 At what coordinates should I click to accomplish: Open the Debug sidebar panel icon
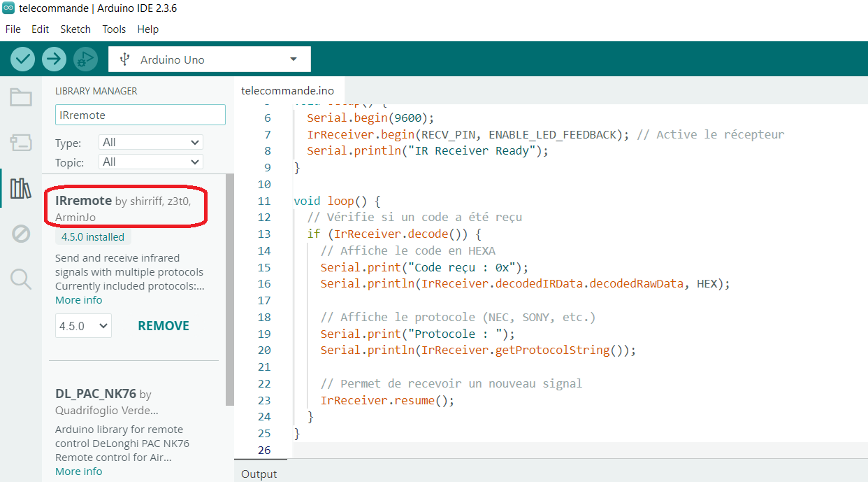(21, 234)
